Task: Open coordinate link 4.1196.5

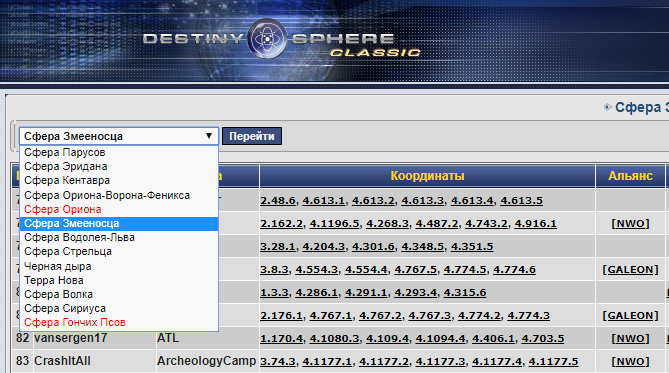Action: tap(334, 224)
